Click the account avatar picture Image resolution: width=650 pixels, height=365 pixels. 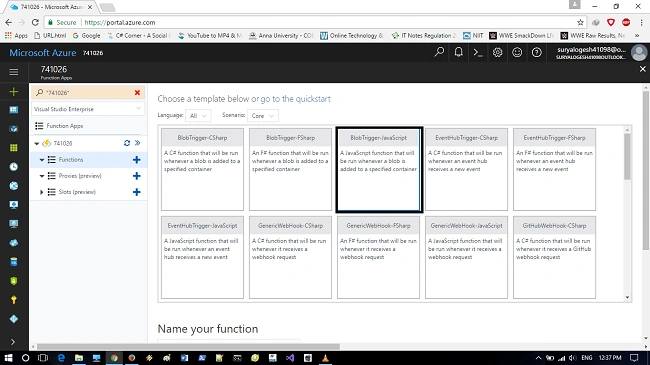[639, 53]
